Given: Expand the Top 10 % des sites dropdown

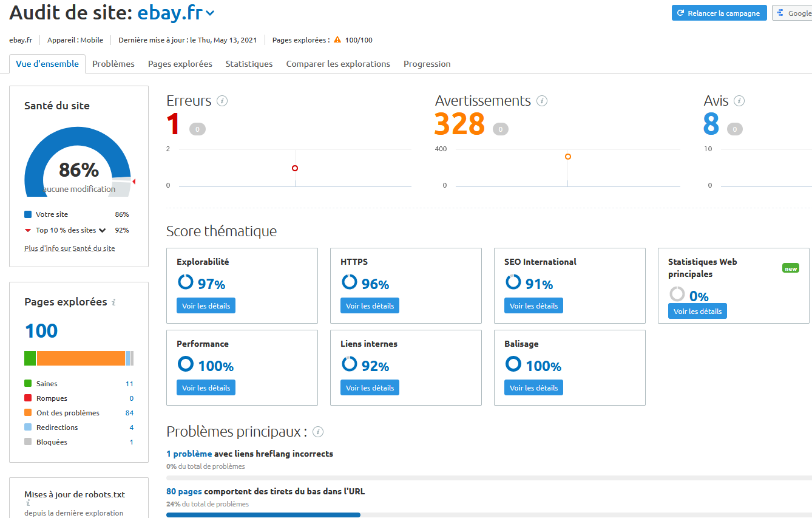Looking at the screenshot, I should click(102, 230).
